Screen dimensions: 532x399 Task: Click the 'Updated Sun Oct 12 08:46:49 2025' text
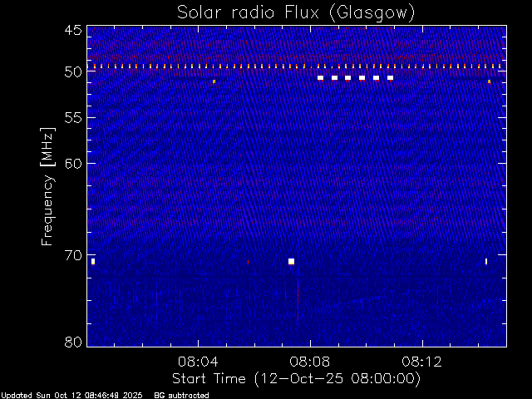(71, 396)
